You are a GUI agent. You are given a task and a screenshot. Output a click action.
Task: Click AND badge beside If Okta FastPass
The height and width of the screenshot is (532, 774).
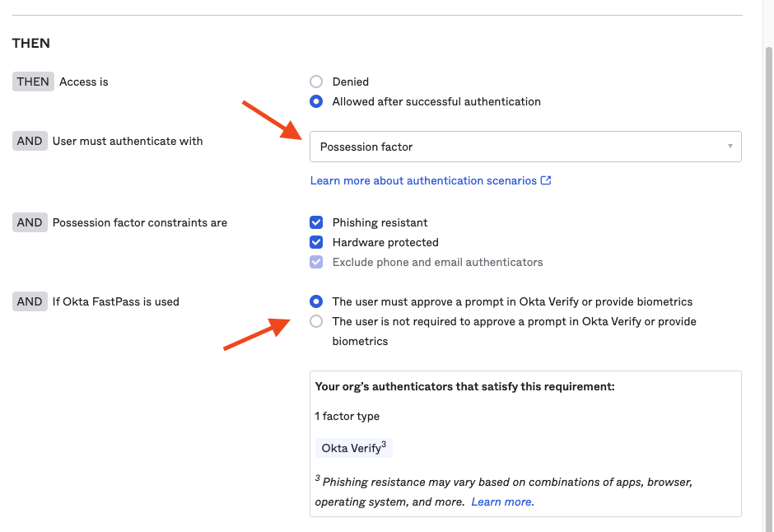(x=30, y=301)
